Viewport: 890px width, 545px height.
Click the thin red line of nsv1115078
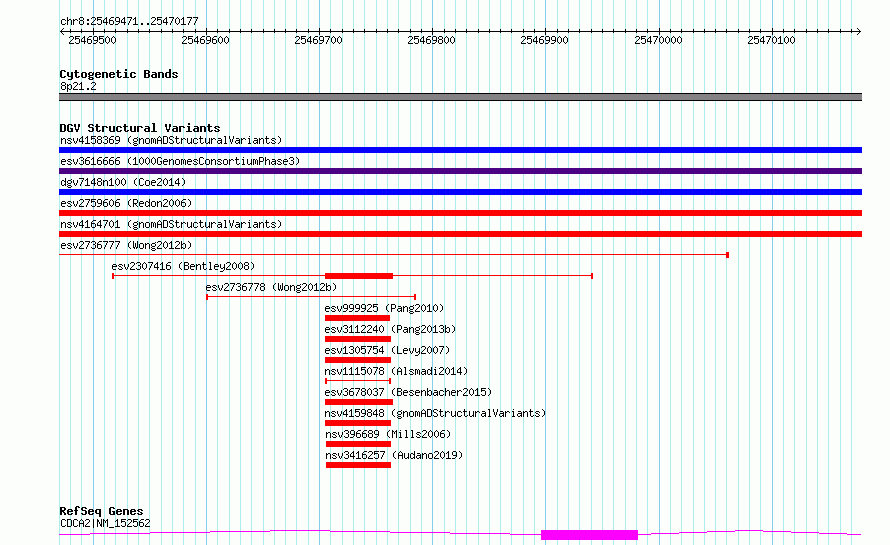pyautogui.click(x=358, y=381)
